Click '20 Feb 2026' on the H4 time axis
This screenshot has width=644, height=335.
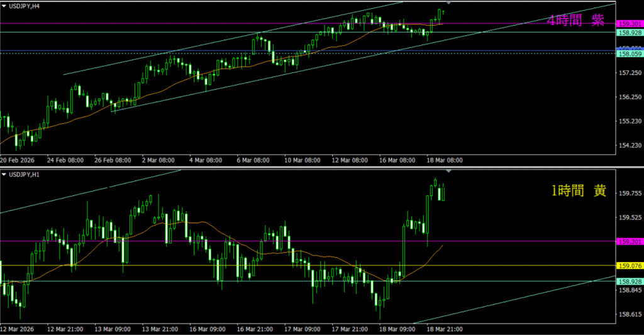tap(18, 160)
